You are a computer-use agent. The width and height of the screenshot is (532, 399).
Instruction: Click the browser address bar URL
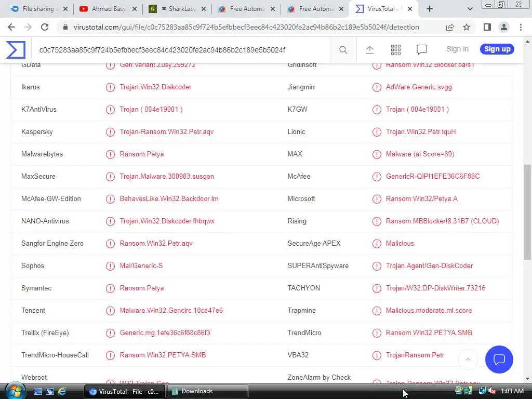click(246, 27)
